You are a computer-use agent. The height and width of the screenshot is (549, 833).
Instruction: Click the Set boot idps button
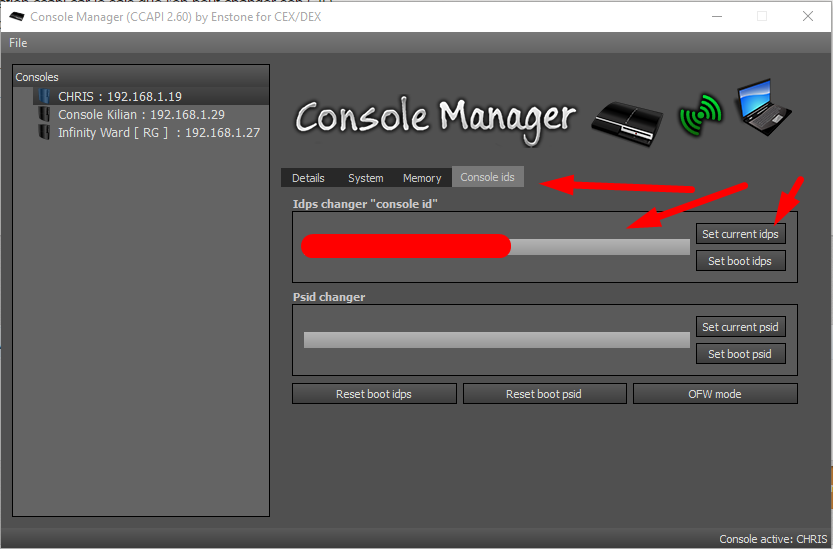[x=741, y=261]
